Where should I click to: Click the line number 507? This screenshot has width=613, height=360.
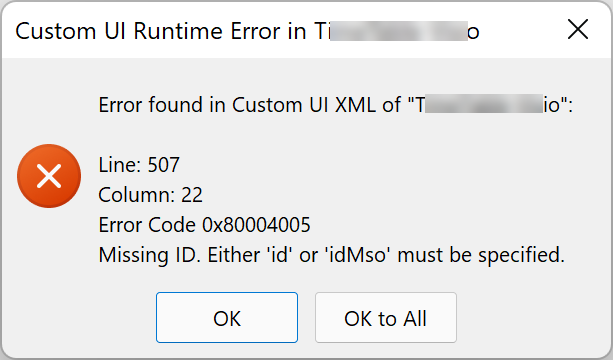tap(163, 165)
